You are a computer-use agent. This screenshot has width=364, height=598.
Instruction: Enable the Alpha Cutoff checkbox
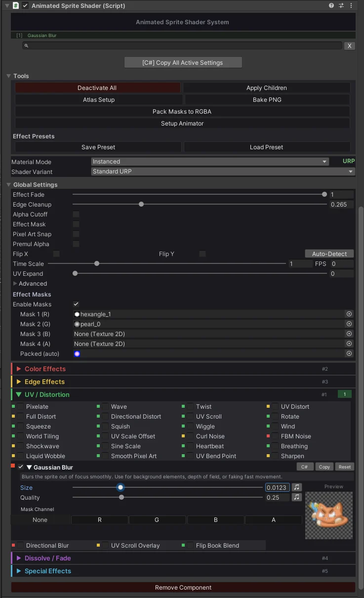pos(76,214)
